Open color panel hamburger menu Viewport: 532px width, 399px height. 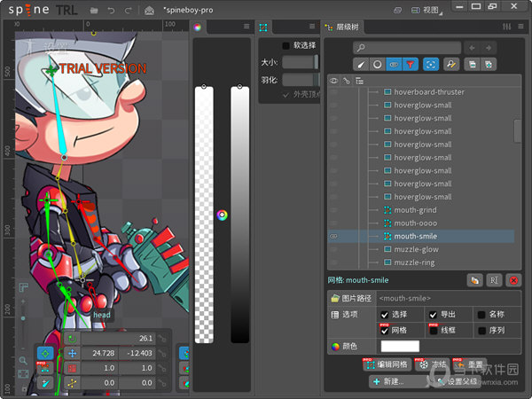[x=246, y=27]
